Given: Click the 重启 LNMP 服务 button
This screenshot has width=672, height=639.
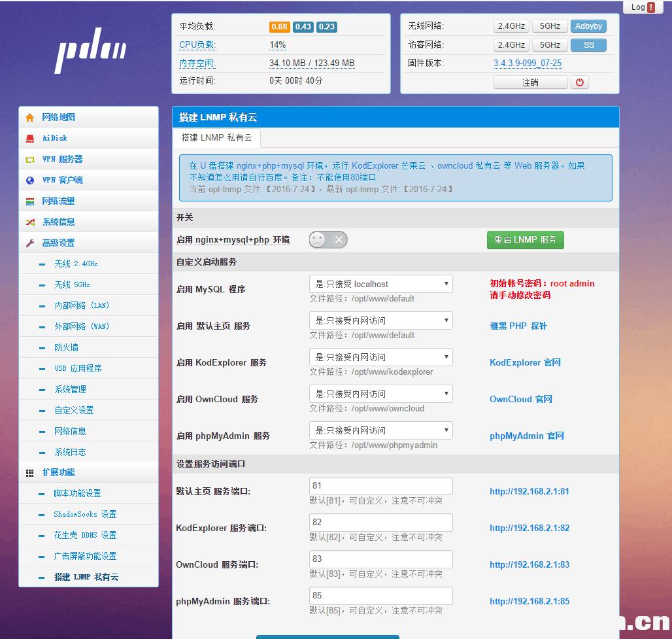Looking at the screenshot, I should [526, 240].
